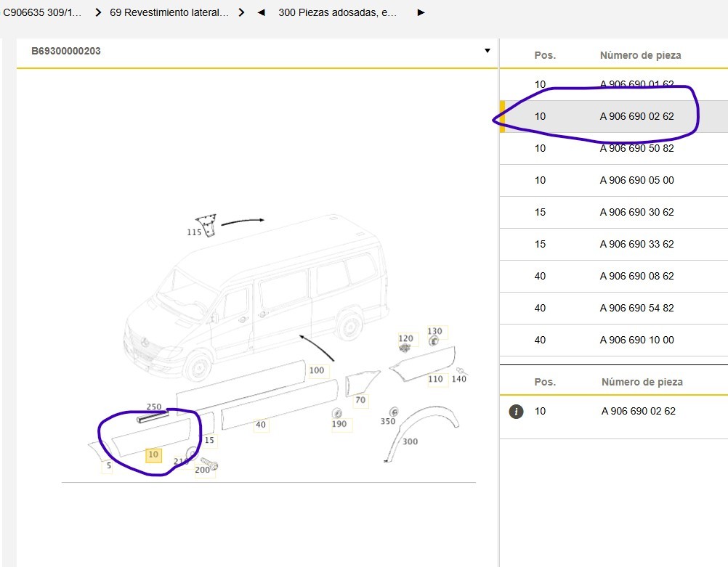Open the C906635 309/1 breadcrumb
The width and height of the screenshot is (728, 567).
[x=42, y=12]
